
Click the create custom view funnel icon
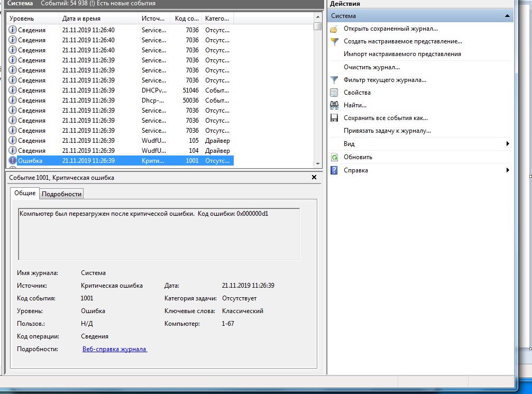click(x=334, y=41)
